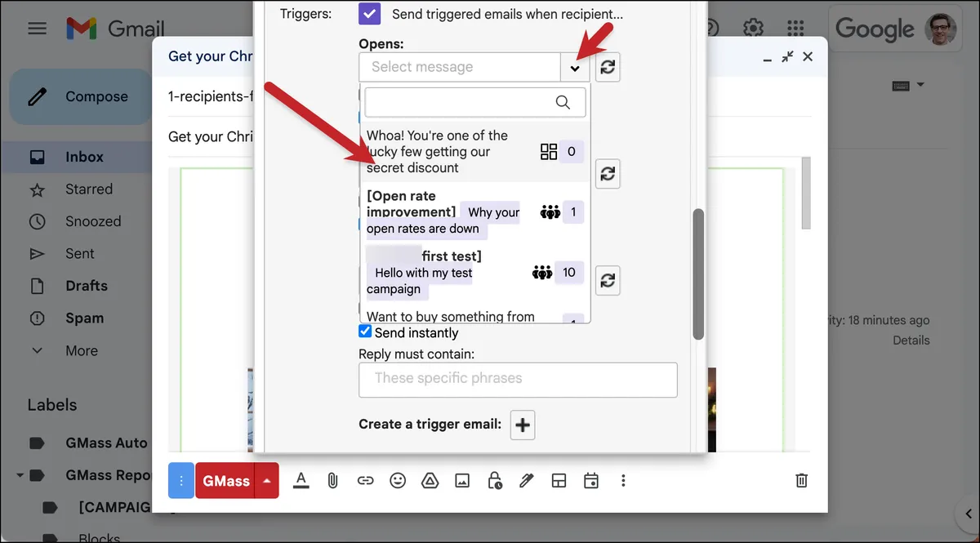The width and height of the screenshot is (980, 543).
Task: Open the Spam folder
Action: coord(84,318)
